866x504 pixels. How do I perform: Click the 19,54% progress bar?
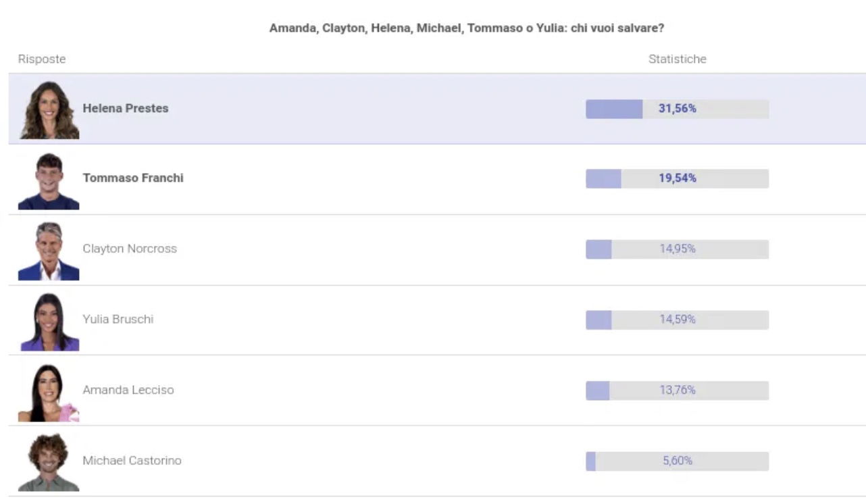pyautogui.click(x=677, y=178)
